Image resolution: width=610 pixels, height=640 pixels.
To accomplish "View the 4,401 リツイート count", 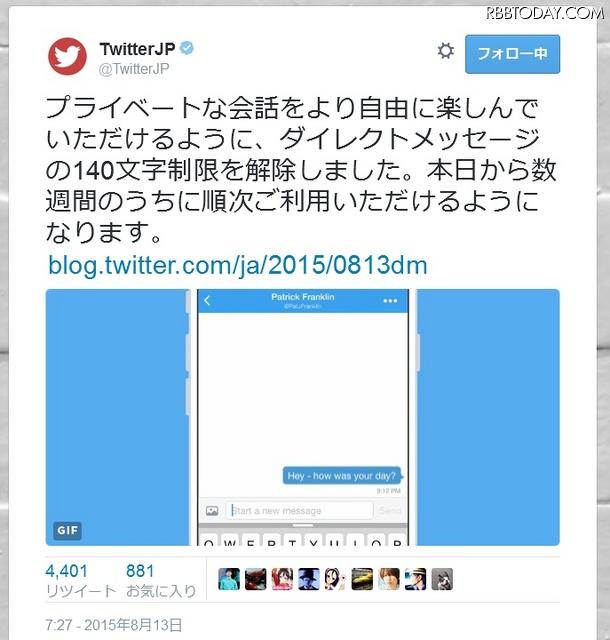I will pyautogui.click(x=81, y=580).
